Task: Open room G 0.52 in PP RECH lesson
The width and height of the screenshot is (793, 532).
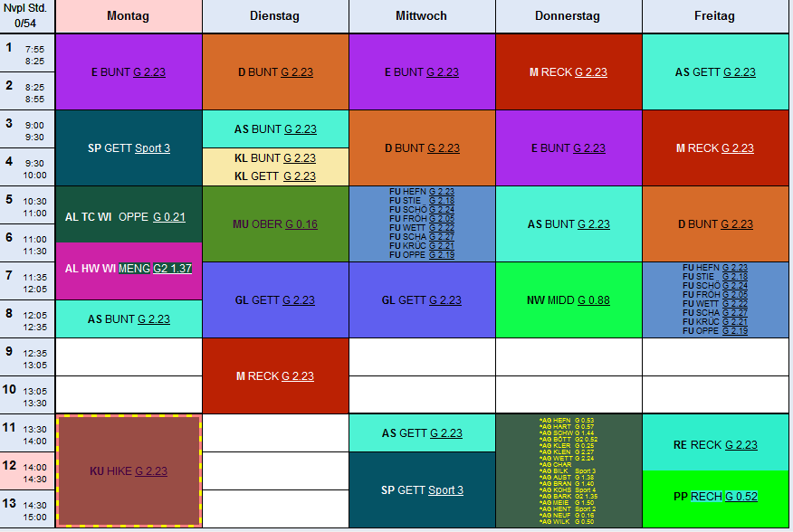Action: [740, 497]
